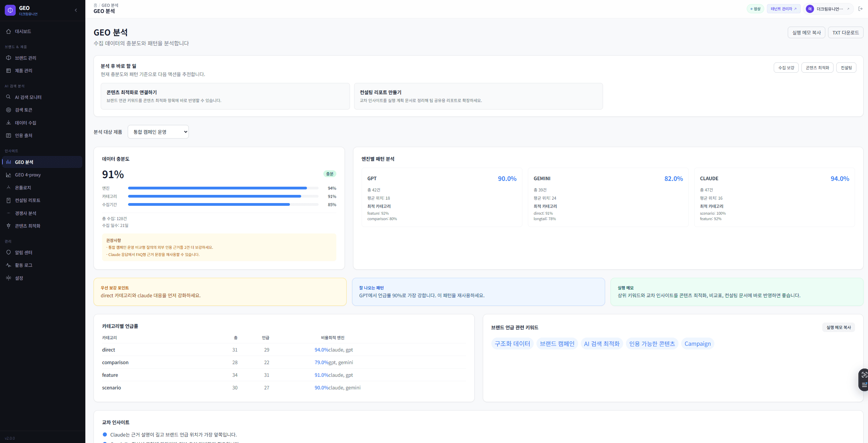The image size is (868, 443).
Task: Open 데이터 수집 download icon
Action: click(x=9, y=123)
